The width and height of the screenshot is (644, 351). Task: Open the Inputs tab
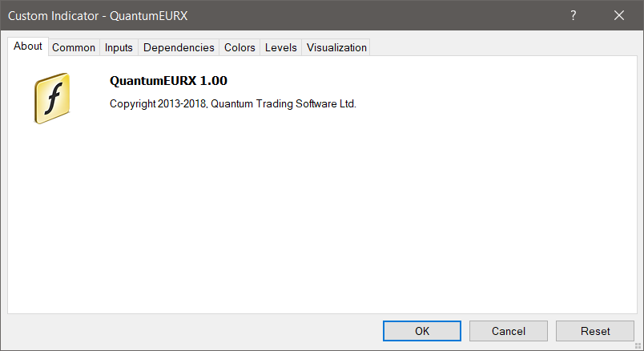click(119, 47)
